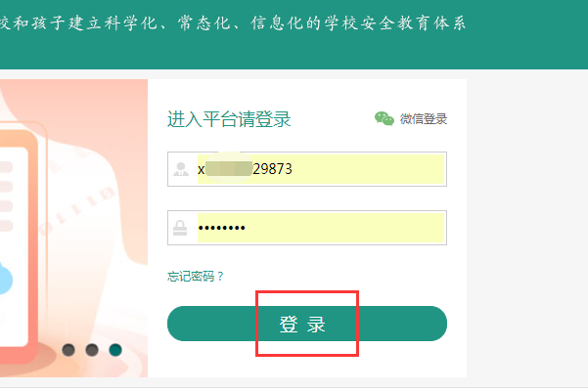588x392 pixels.
Task: Select the second gray carousel dot
Action: point(92,350)
